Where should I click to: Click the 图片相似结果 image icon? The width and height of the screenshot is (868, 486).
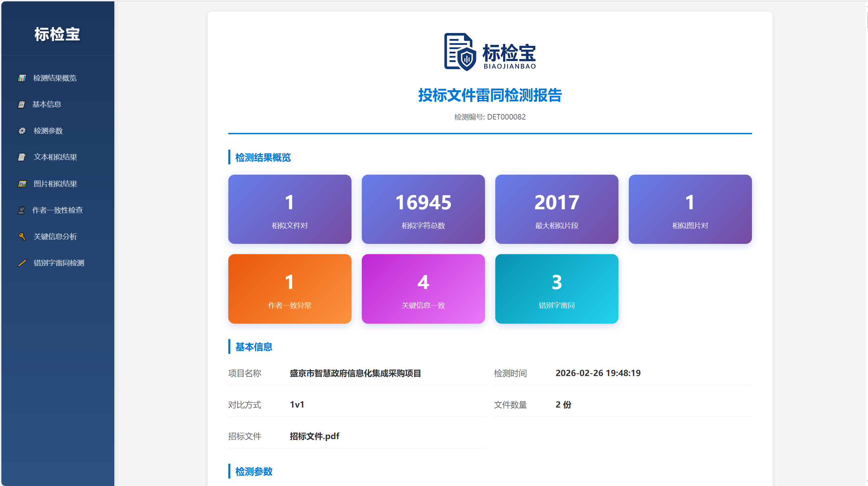[22, 184]
